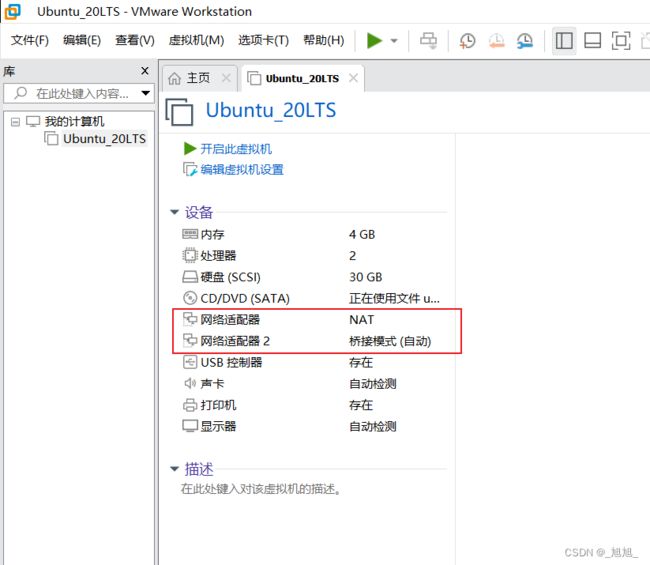The width and height of the screenshot is (650, 565).
Task: Click the USB 控制器 icon
Action: 190,362
